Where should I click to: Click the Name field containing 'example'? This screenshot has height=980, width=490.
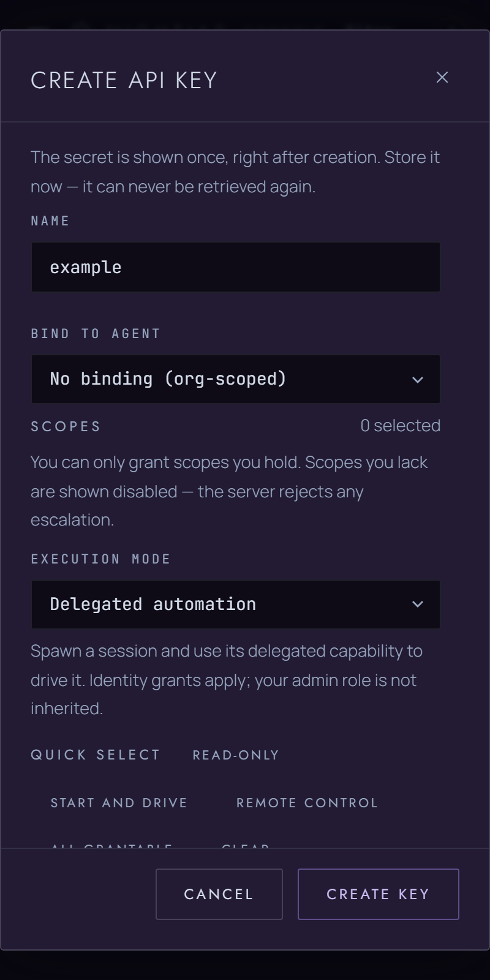coord(236,267)
